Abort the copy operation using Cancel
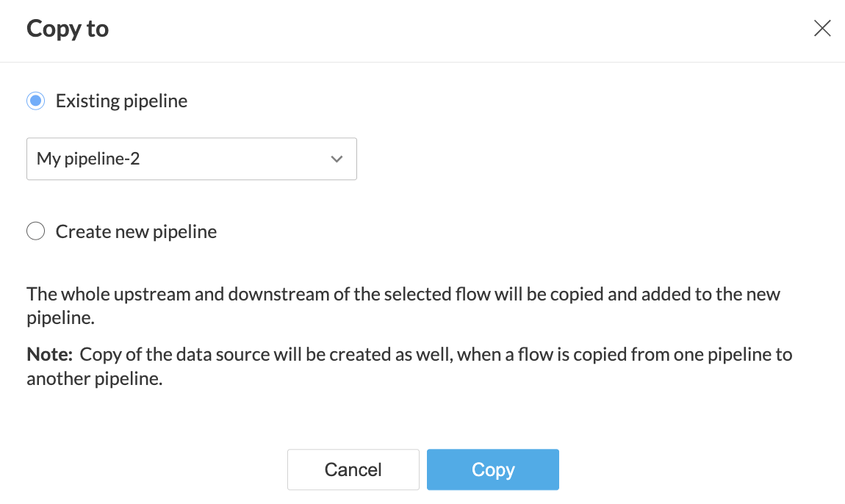This screenshot has width=845, height=504. coord(353,469)
